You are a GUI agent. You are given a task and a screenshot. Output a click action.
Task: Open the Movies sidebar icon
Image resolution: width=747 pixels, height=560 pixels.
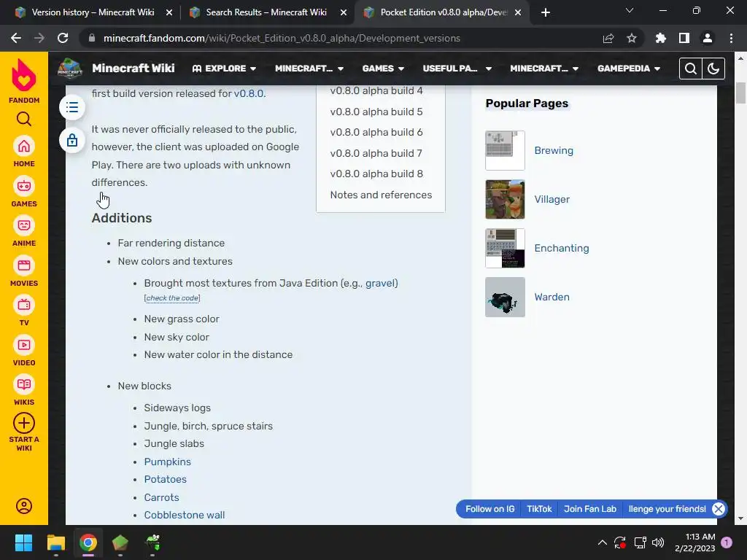pyautogui.click(x=24, y=265)
